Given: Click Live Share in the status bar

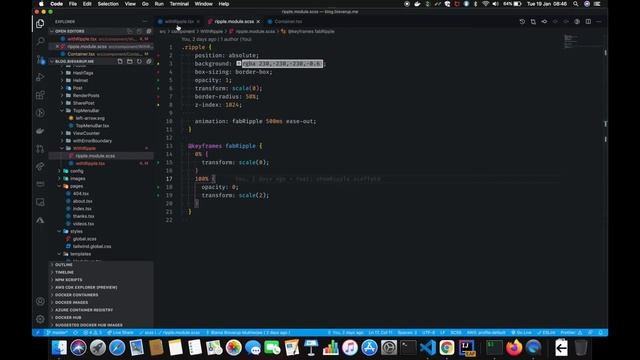Looking at the screenshot, I should pyautogui.click(x=120, y=333).
